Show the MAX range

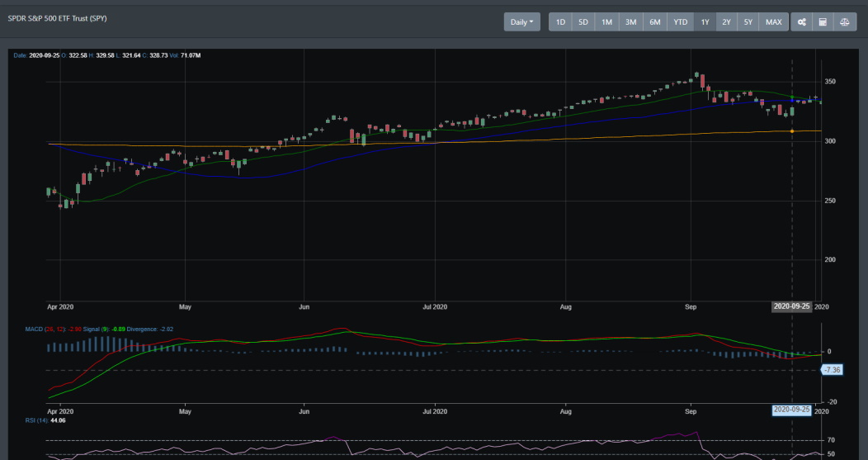click(x=773, y=22)
